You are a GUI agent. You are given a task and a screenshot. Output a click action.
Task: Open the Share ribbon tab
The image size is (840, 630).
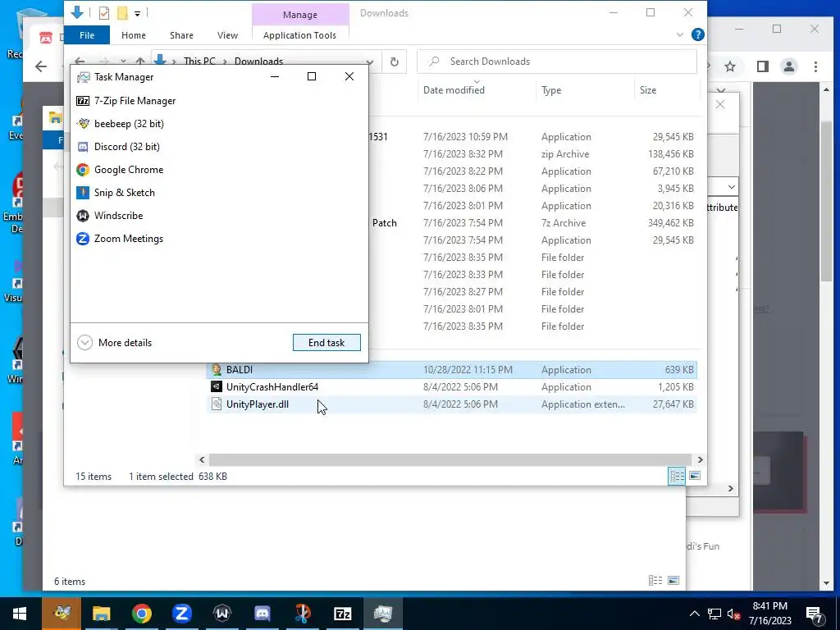(x=181, y=35)
